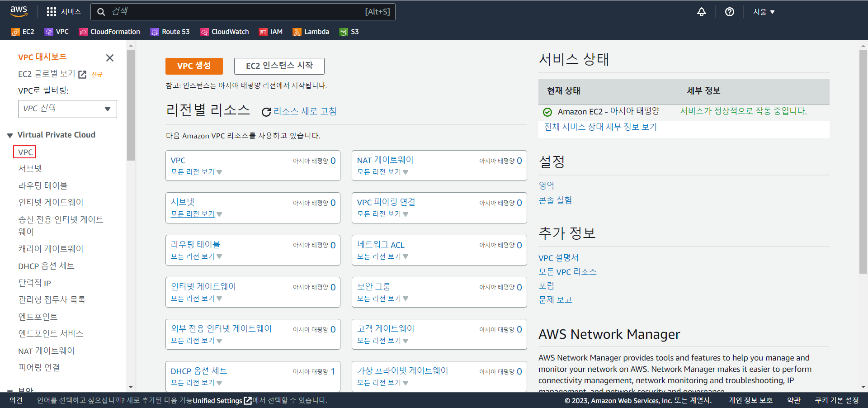
Task: Click Unified Settings external link icon
Action: click(248, 400)
